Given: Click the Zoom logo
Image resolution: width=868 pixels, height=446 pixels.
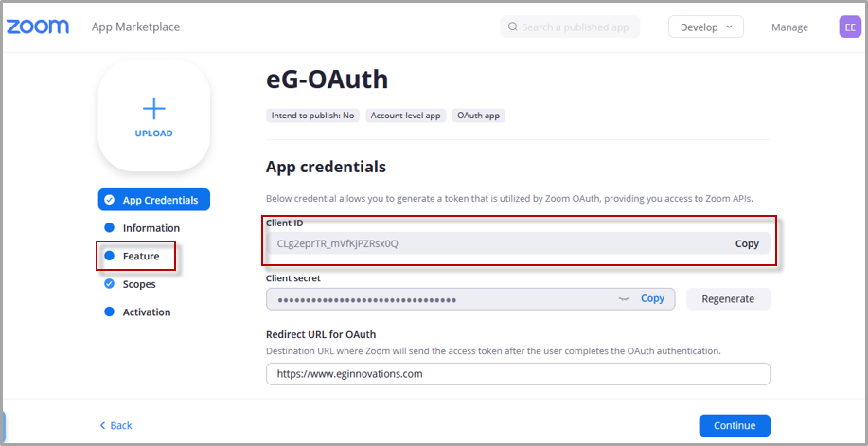Looking at the screenshot, I should click(x=38, y=27).
